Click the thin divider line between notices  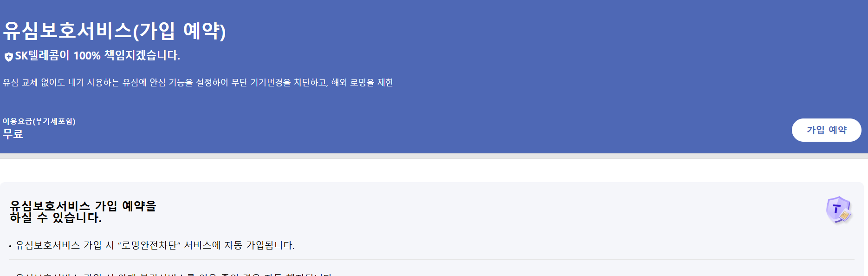coord(432,259)
